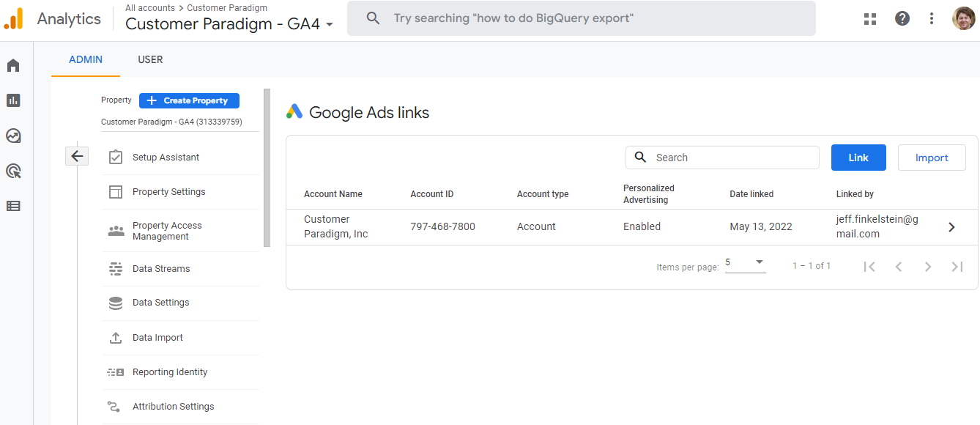Click the Personalized Advertising Enabled status
Viewport: 980px width, 425px height.
point(642,226)
